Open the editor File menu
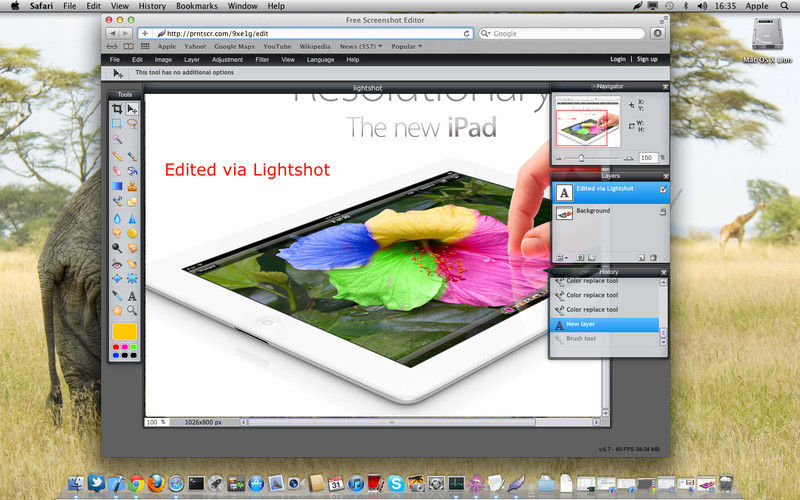This screenshot has height=500, width=800. click(115, 60)
